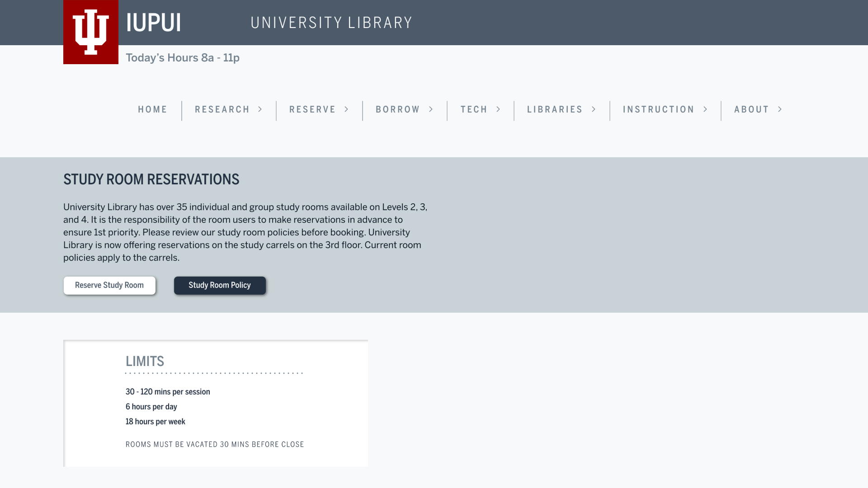Expand the About menu chevron
The width and height of the screenshot is (868, 488).
pos(780,109)
